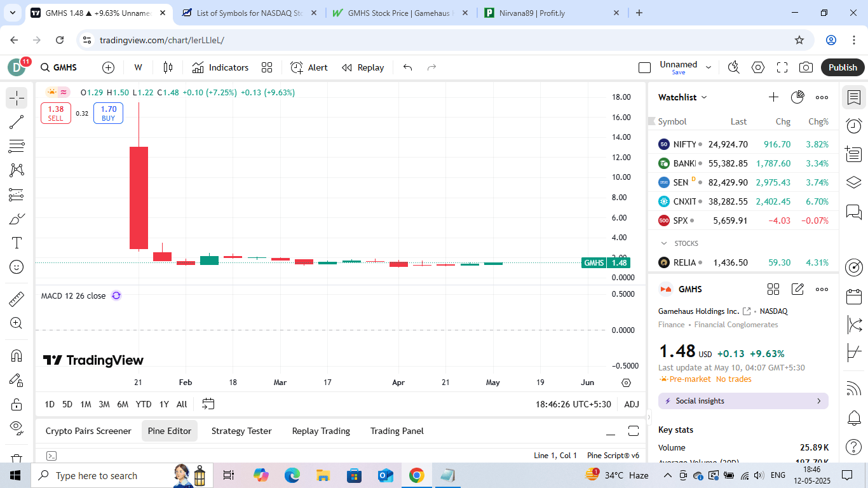Screen dimensions: 868x488
Task: Start bar Replay mode
Action: click(x=363, y=67)
